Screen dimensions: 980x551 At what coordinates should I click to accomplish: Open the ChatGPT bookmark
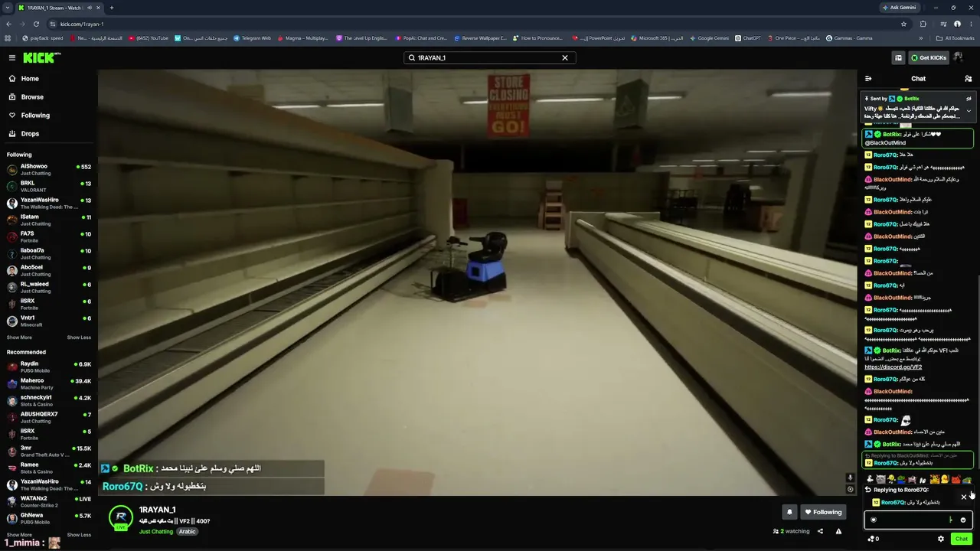click(x=747, y=38)
